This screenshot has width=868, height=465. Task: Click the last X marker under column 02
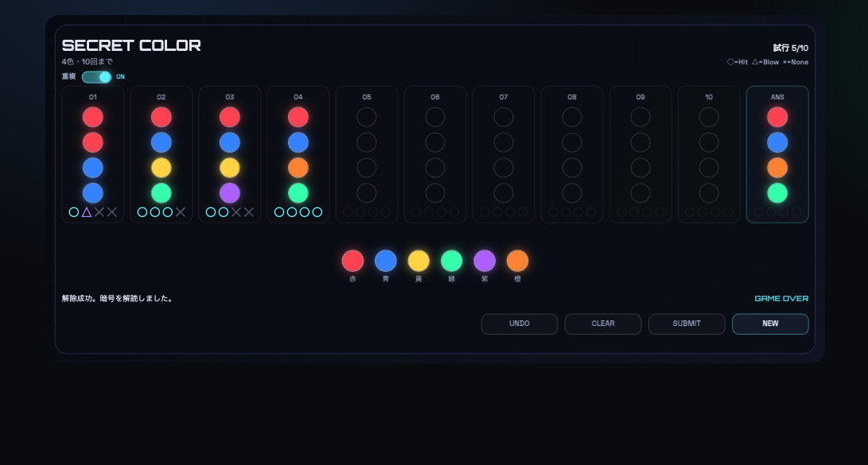point(181,212)
